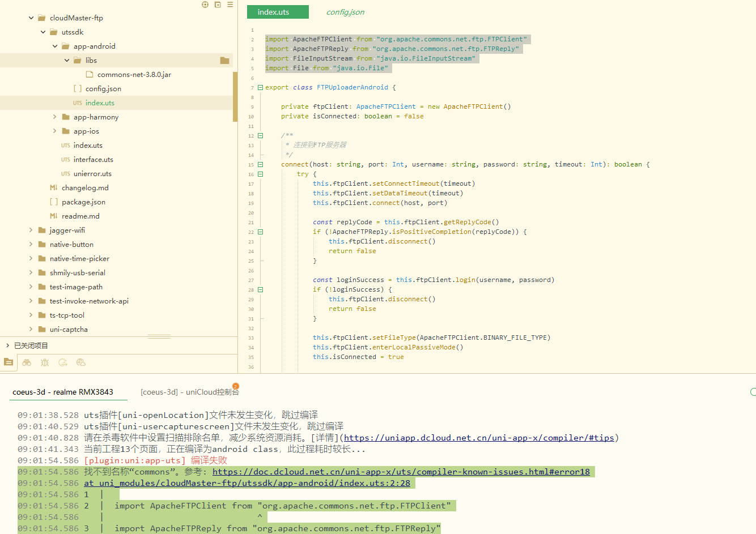Open the binoculars search panel icon

point(27,362)
